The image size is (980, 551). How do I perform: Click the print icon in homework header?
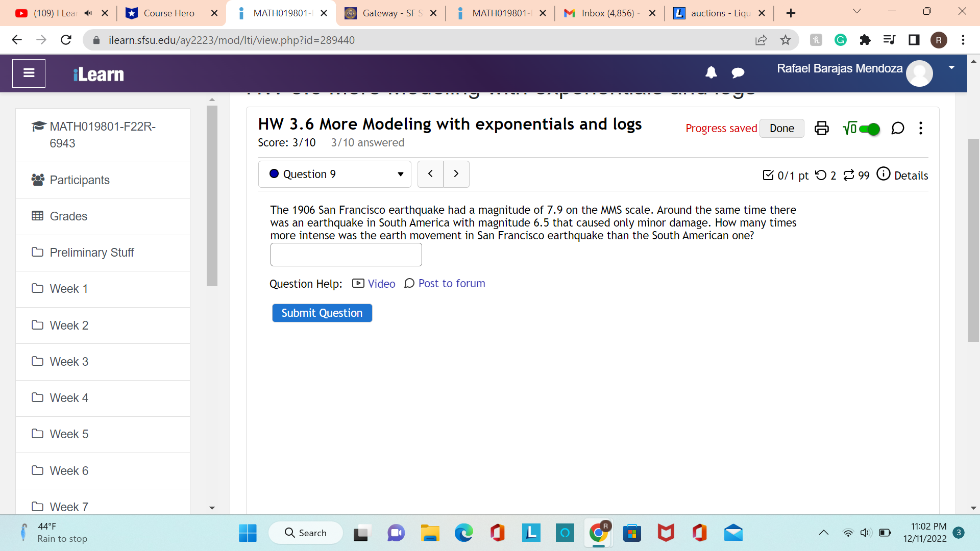[x=821, y=128]
